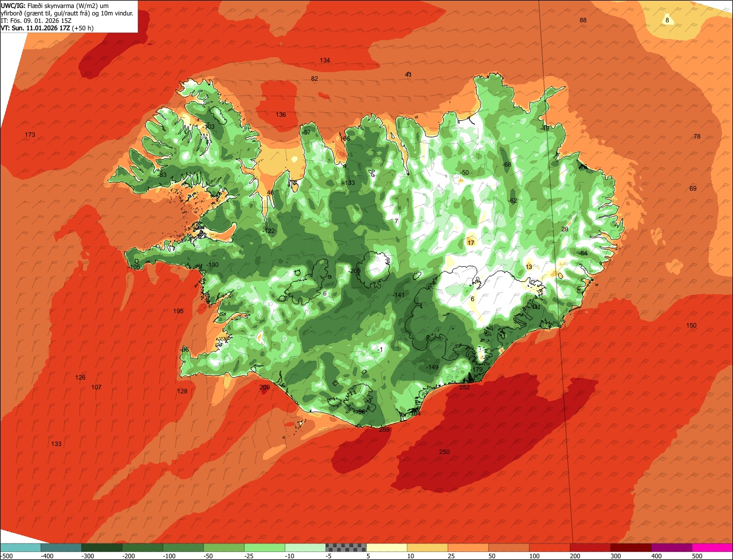
Task: Click the '126' value on the map
Action: tap(80, 377)
